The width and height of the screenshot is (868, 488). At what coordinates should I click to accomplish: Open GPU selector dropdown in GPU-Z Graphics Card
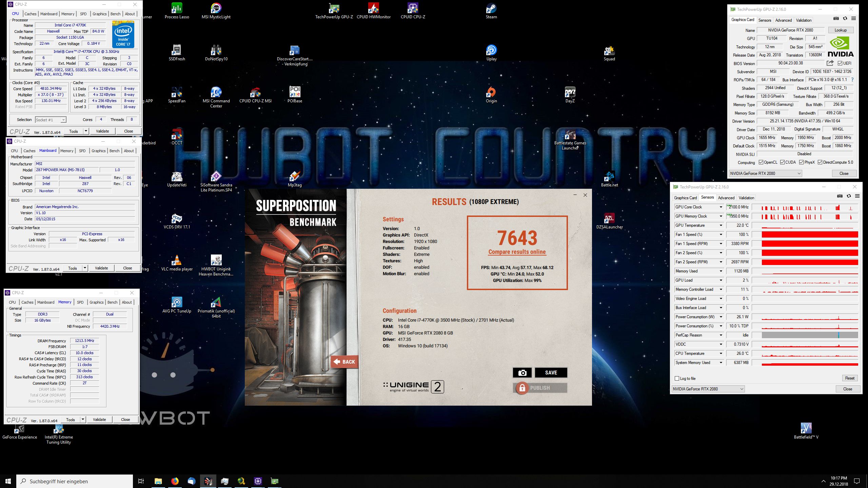tap(765, 174)
